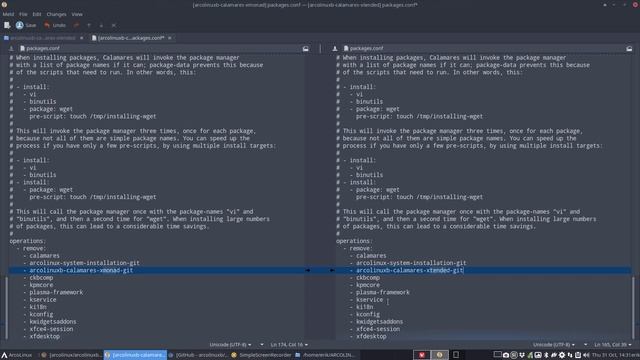Click the left pane vertical scrollbar on the left edge
The height and width of the screenshot is (360, 640).
point(6,308)
